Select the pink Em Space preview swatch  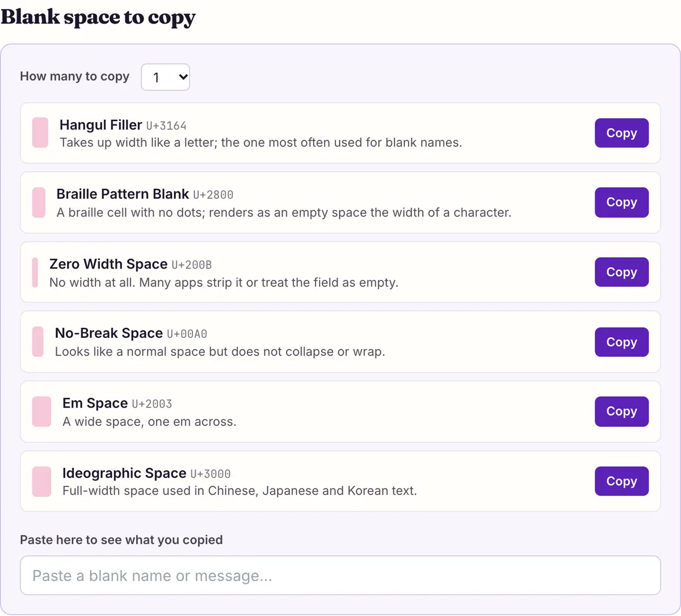[41, 412]
